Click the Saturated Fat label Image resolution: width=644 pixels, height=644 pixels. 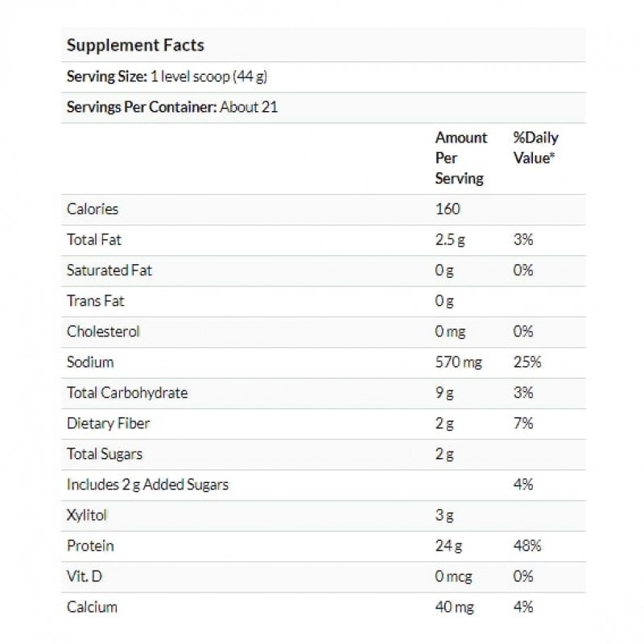pyautogui.click(x=109, y=270)
